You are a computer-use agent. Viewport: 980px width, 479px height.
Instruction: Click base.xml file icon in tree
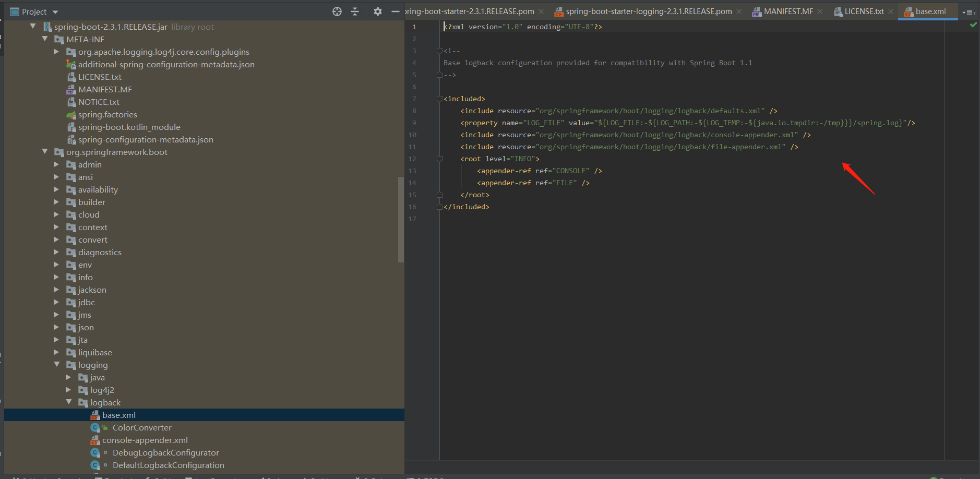[95, 415]
